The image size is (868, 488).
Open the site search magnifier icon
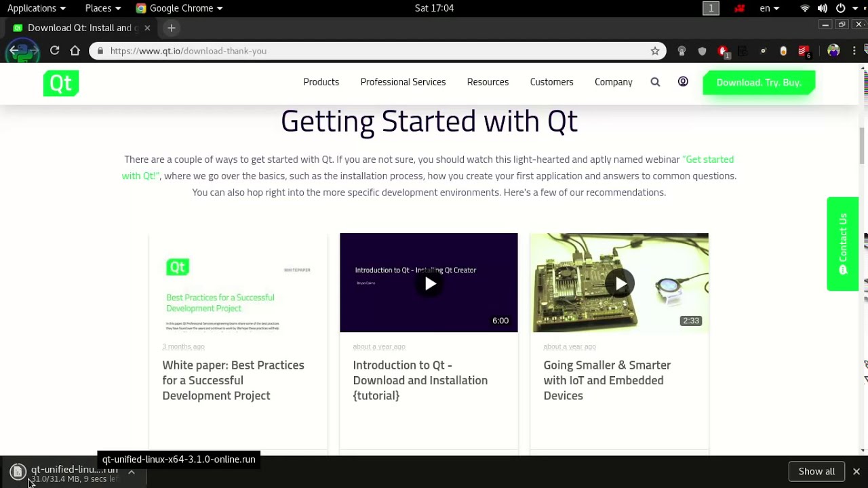pos(655,82)
